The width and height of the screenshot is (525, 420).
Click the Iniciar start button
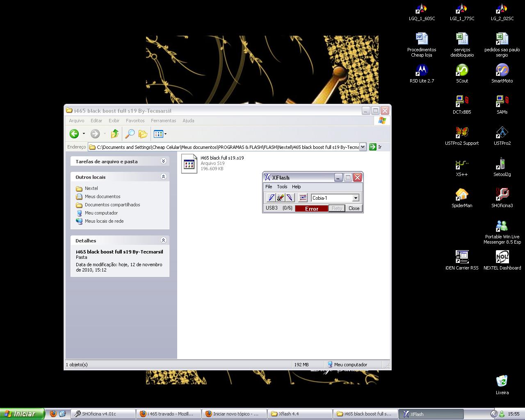click(22, 414)
